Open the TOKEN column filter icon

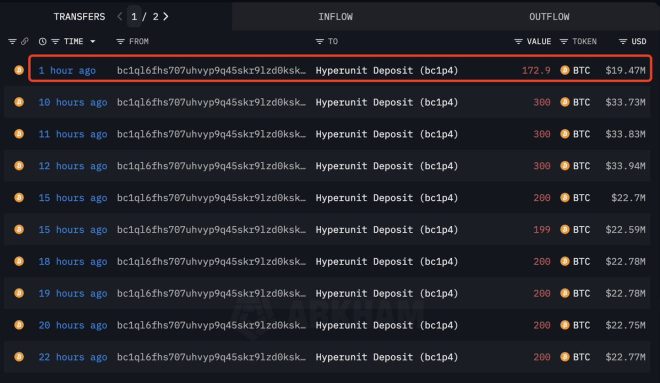click(x=564, y=41)
